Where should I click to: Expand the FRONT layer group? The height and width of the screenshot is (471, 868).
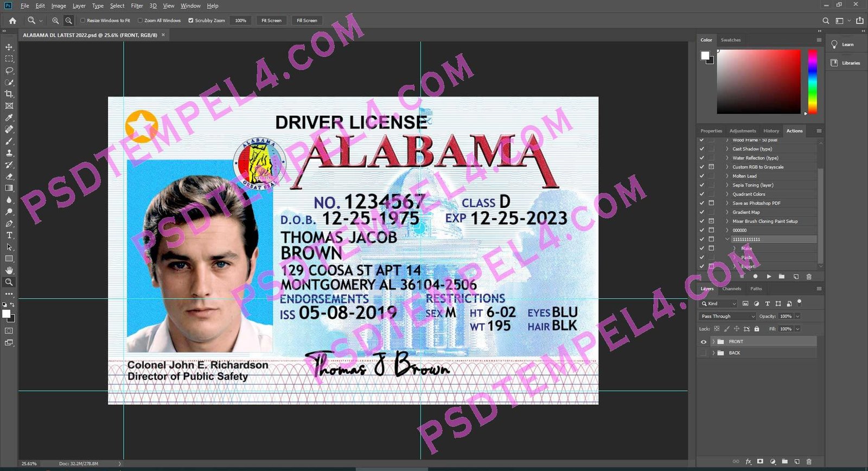click(713, 342)
